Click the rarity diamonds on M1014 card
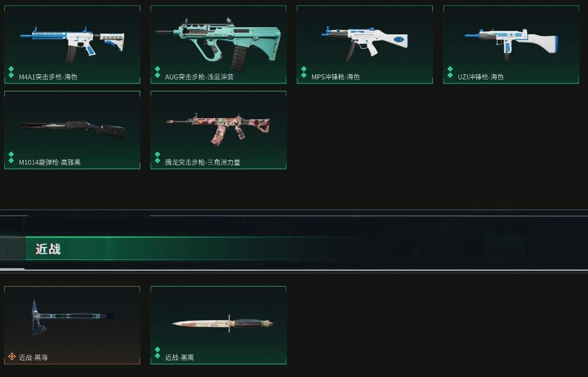 (11, 157)
